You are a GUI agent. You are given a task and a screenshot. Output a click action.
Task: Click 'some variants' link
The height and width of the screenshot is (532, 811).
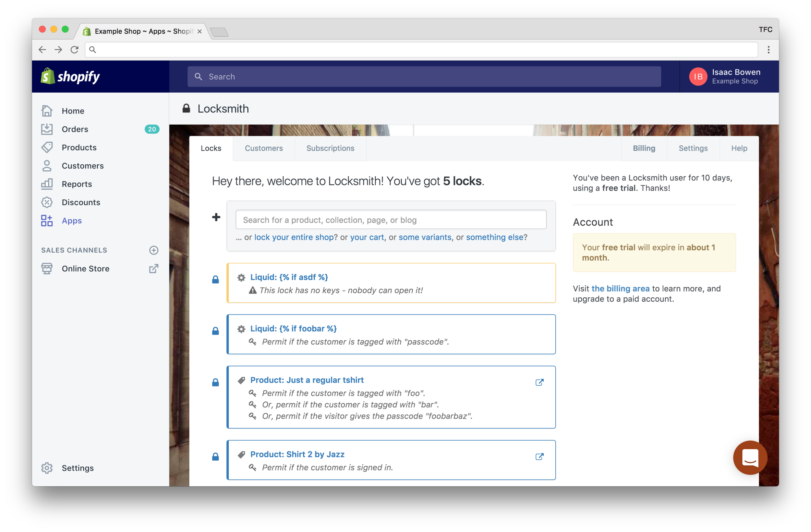425,237
